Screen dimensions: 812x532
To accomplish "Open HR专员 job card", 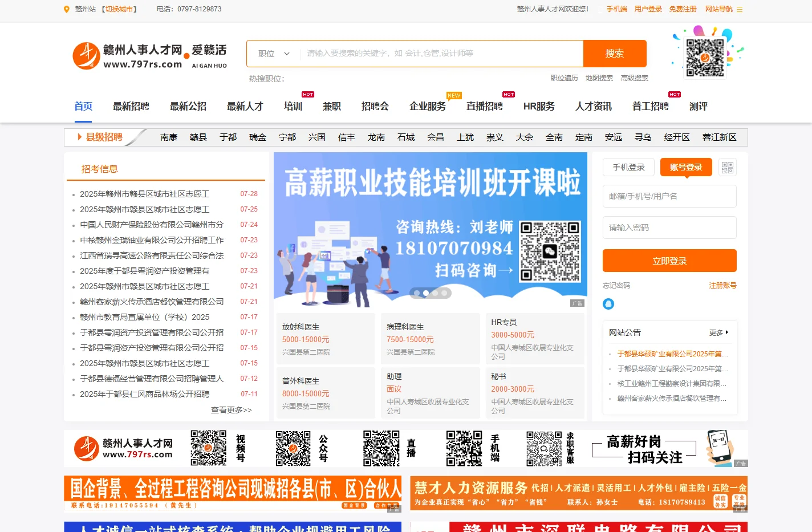I will coord(535,339).
